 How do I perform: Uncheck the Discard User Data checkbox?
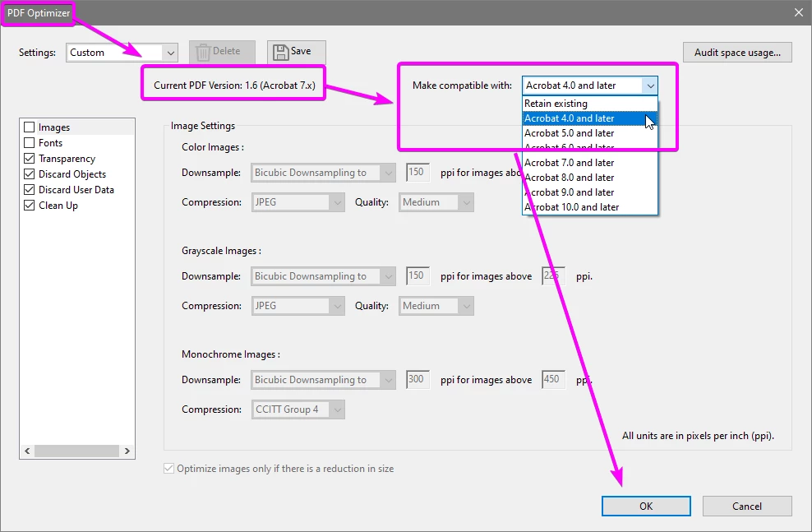[30, 190]
